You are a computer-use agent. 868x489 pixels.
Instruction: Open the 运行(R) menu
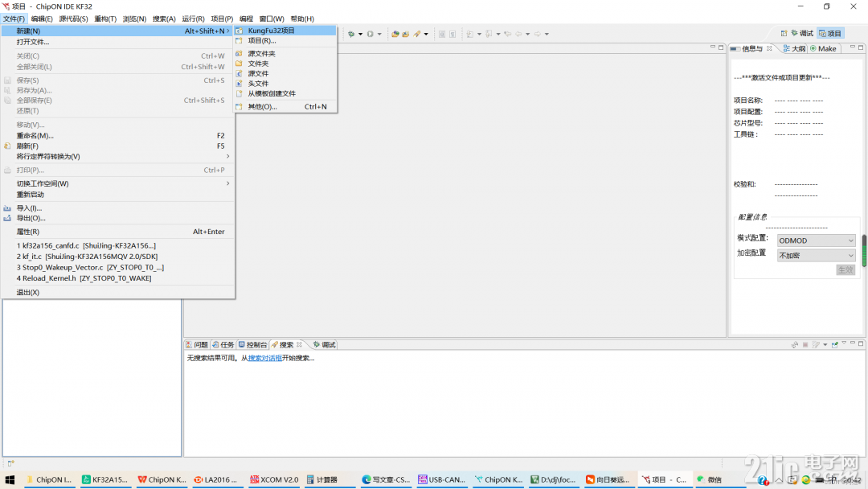coord(193,18)
